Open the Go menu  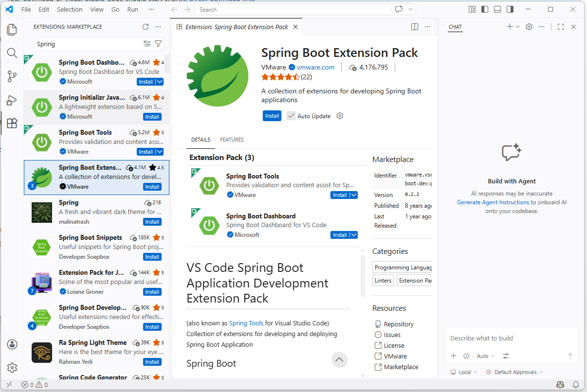(115, 9)
